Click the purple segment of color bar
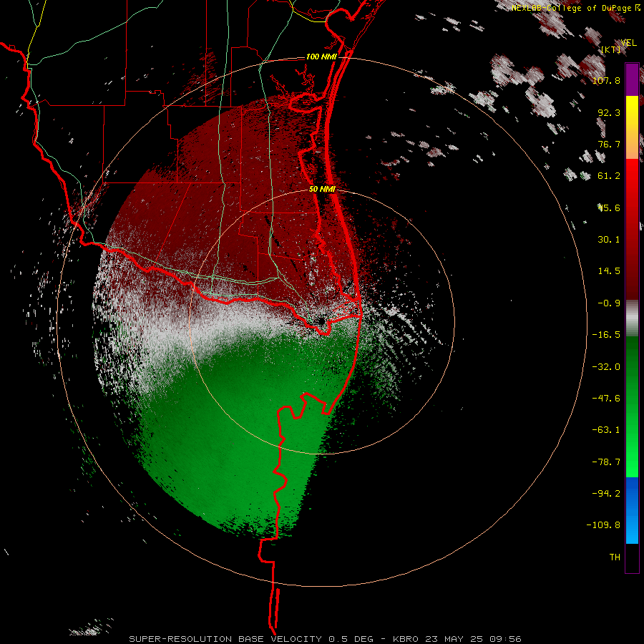This screenshot has height=644, width=644. click(632, 79)
